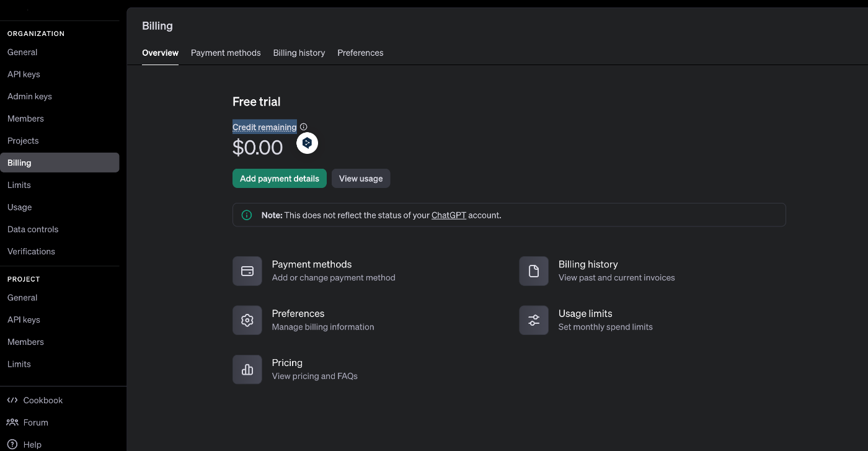Click the floating extension icon near $0.00
Viewport: 868px width, 451px height.
click(x=307, y=143)
